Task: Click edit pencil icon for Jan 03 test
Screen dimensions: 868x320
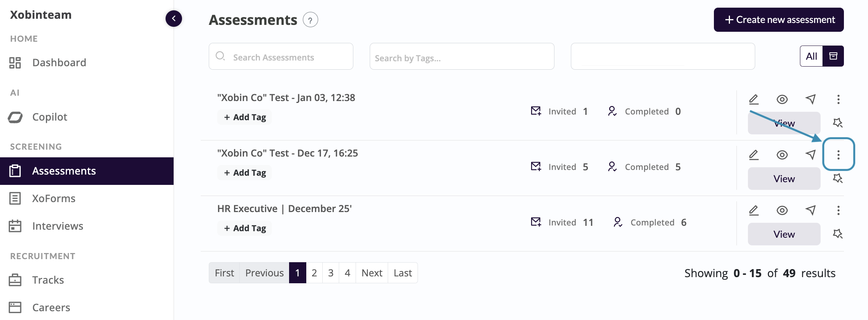Action: click(754, 100)
